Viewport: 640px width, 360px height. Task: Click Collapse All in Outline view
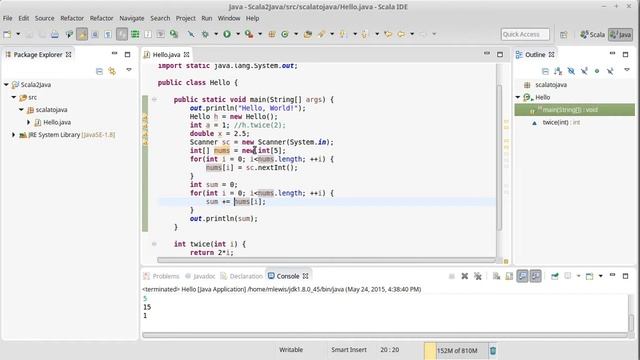click(x=545, y=71)
